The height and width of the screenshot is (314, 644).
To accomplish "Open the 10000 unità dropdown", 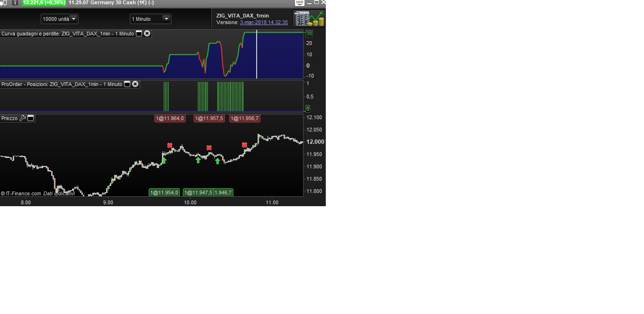I will pyautogui.click(x=60, y=19).
